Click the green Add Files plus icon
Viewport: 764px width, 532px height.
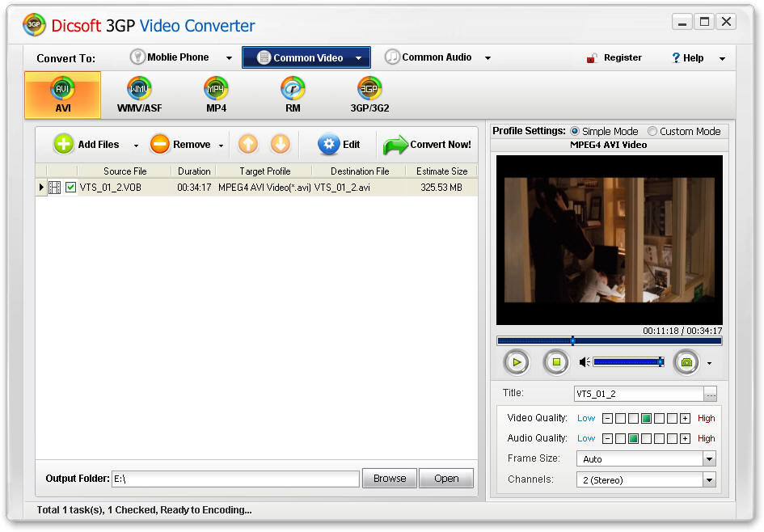point(63,144)
